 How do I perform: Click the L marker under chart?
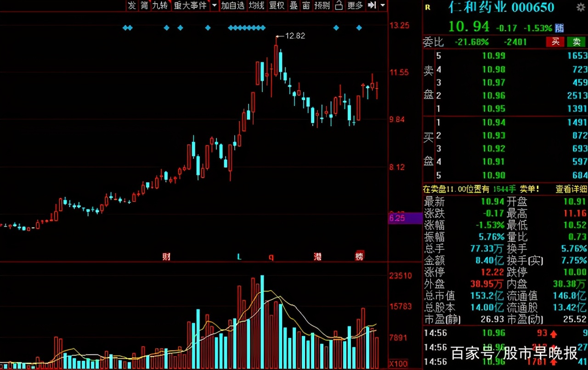pyautogui.click(x=239, y=257)
